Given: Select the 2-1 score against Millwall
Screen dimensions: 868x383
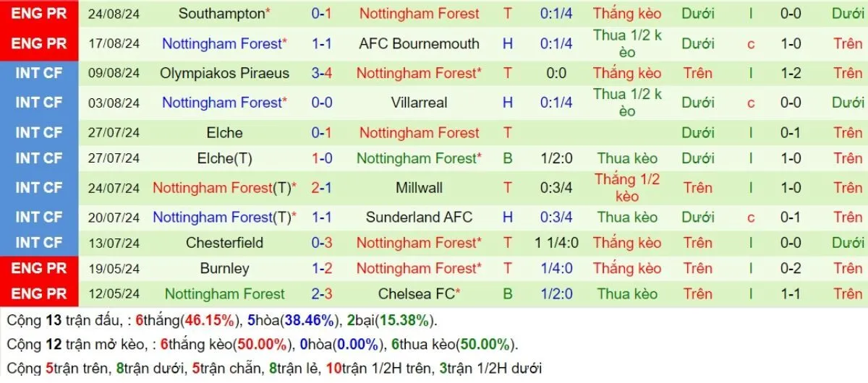Looking at the screenshot, I should [322, 188].
